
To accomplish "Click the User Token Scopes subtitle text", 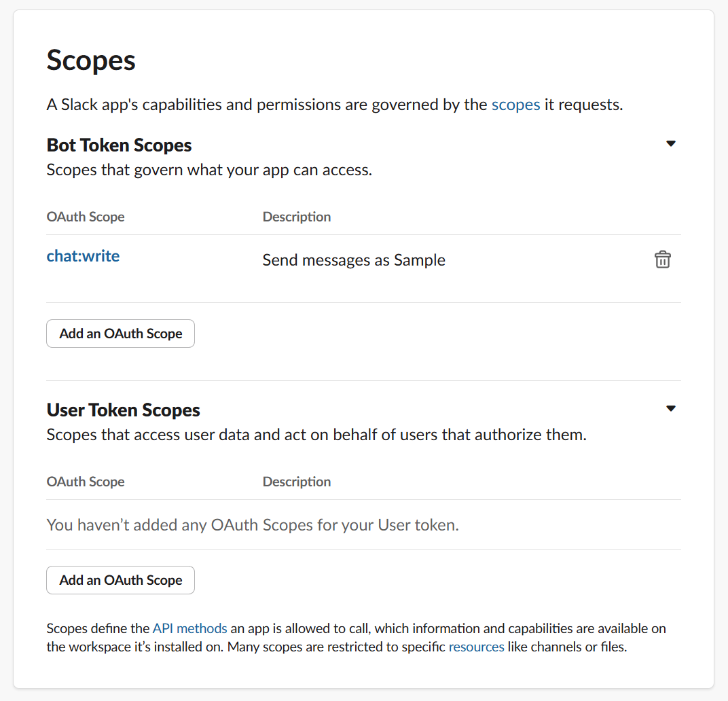I will click(316, 435).
